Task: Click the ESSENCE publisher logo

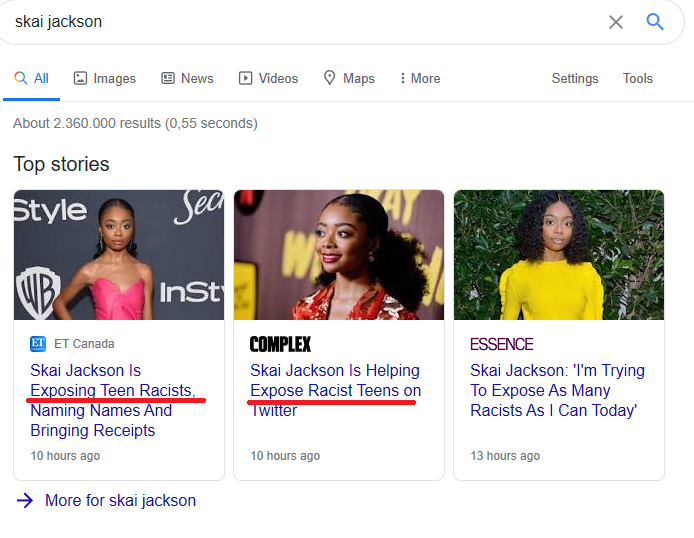Action: (x=501, y=344)
